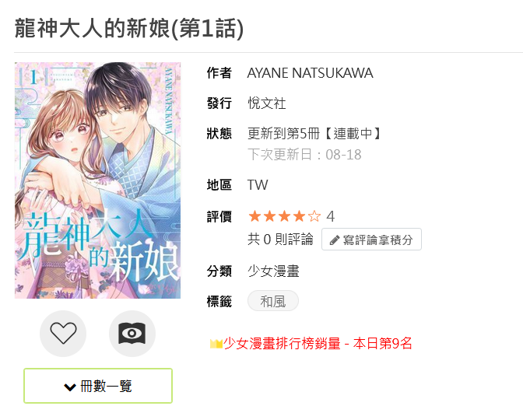The width and height of the screenshot is (523, 420).
Task: Click the fourth rating star
Action: tap(300, 216)
